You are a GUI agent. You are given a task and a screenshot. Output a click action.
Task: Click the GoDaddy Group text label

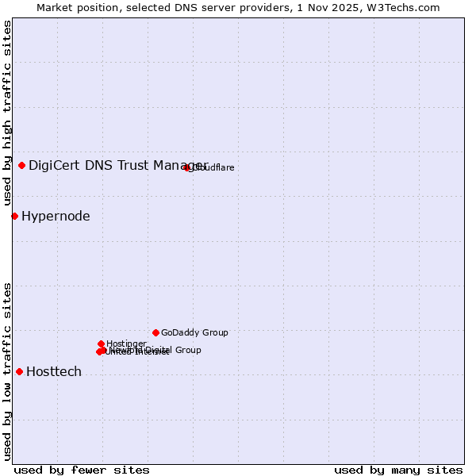[194, 332]
